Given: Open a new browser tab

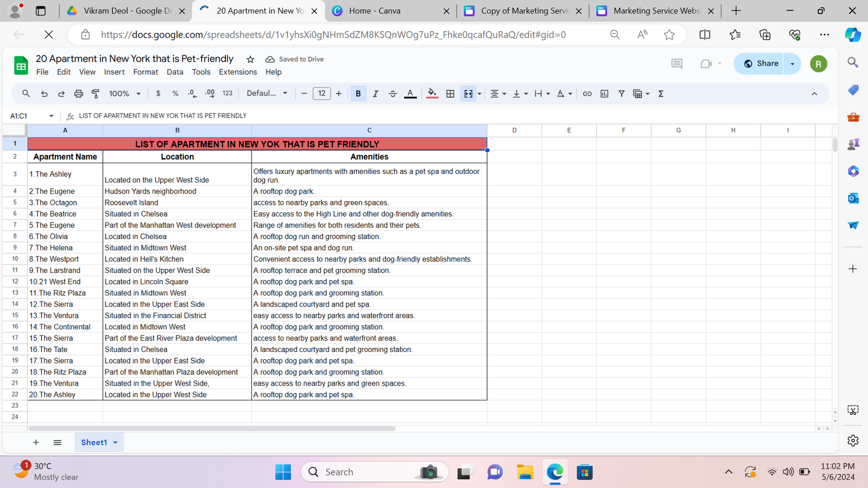Looking at the screenshot, I should coord(736,11).
